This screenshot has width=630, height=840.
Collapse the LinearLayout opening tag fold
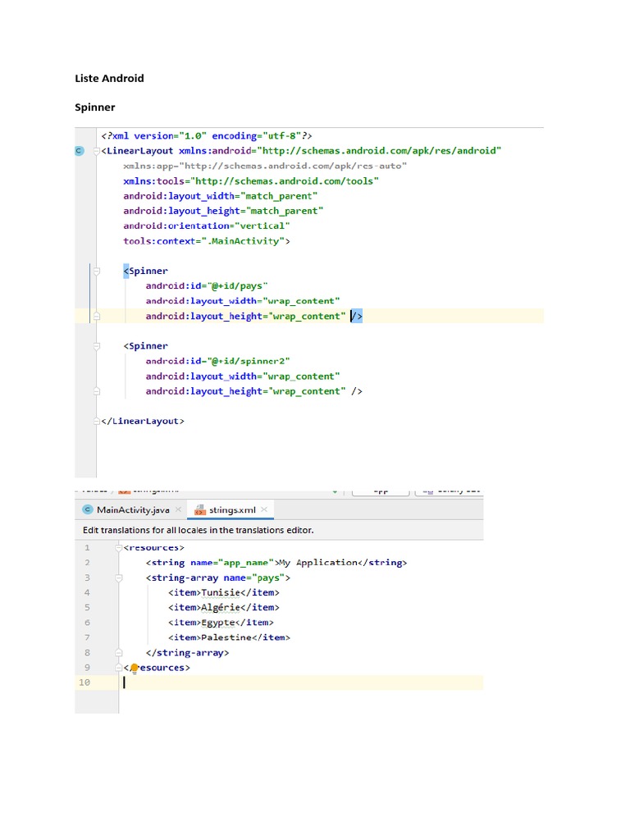pyautogui.click(x=96, y=151)
